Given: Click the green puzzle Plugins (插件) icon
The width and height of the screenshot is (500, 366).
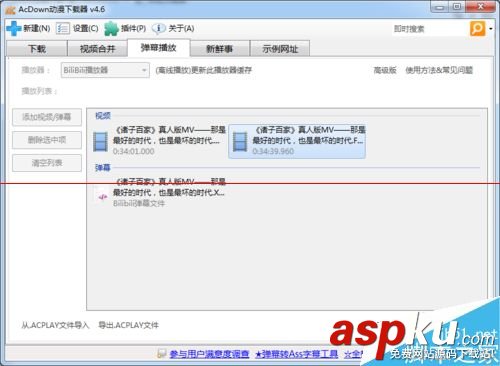Looking at the screenshot, I should click(111, 29).
